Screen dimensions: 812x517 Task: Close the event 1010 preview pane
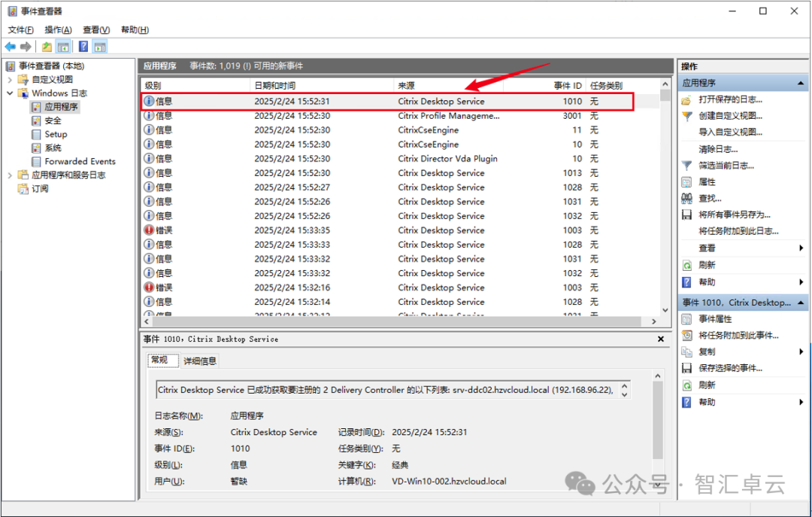point(661,339)
